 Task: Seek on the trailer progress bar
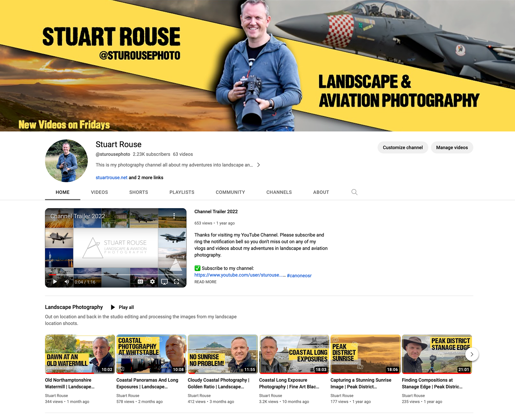coord(115,275)
